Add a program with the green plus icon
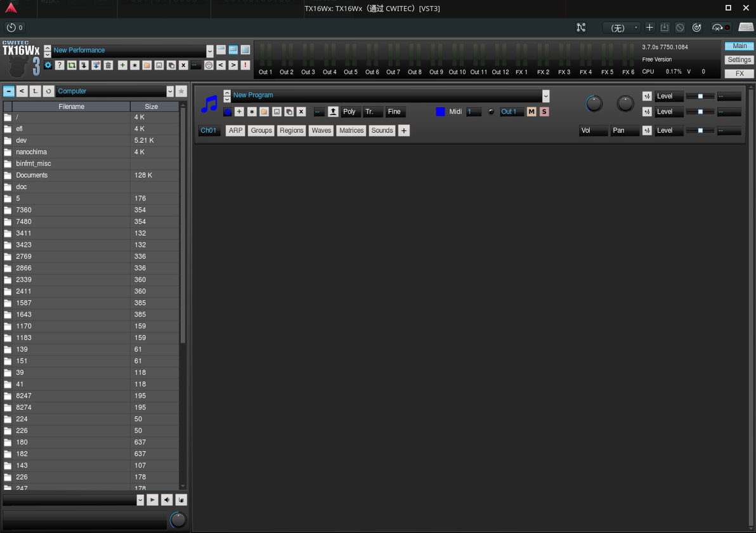 (x=239, y=112)
